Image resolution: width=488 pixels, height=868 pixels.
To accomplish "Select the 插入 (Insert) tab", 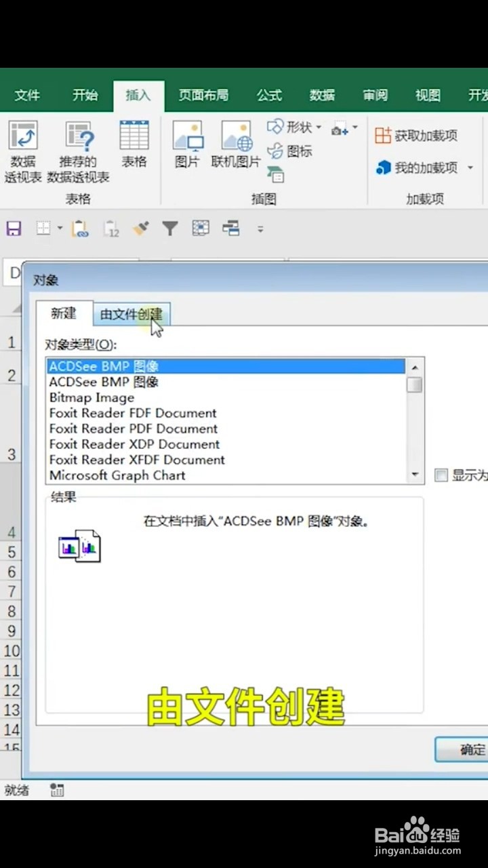I will pos(138,96).
